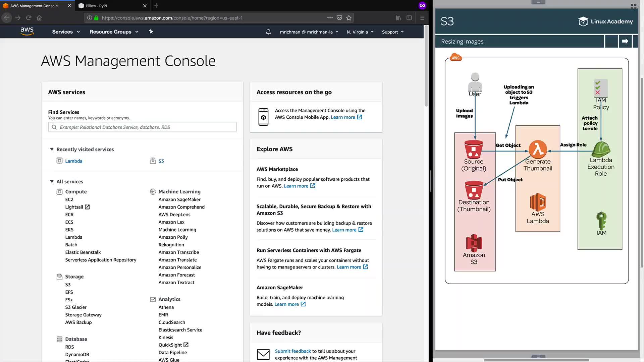
Task: Click the Find Services search field
Action: coord(142,127)
